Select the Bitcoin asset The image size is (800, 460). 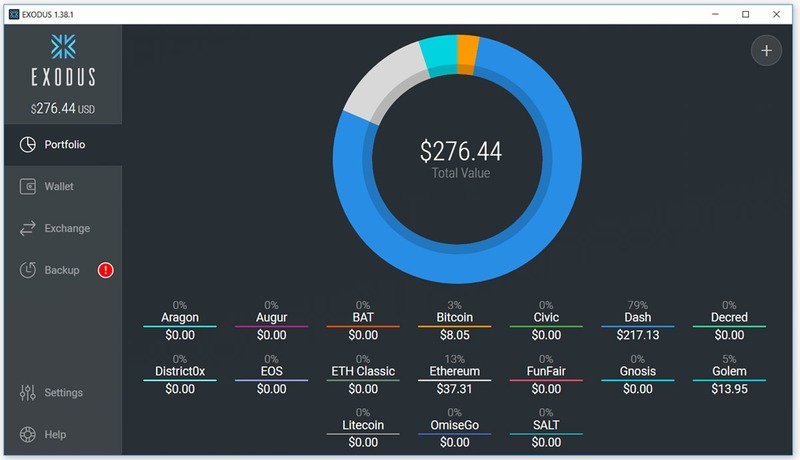455,321
